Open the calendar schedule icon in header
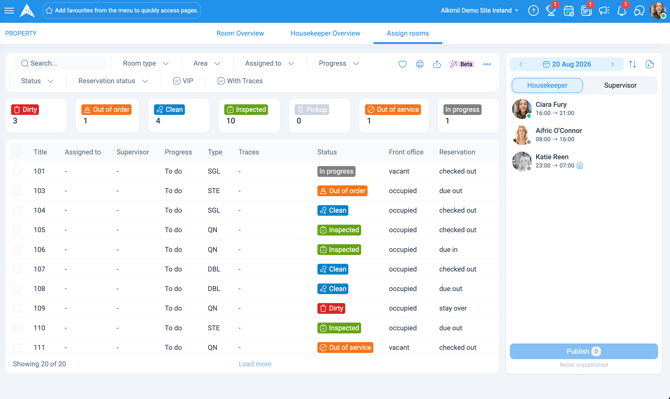The image size is (670, 399). 569,11
